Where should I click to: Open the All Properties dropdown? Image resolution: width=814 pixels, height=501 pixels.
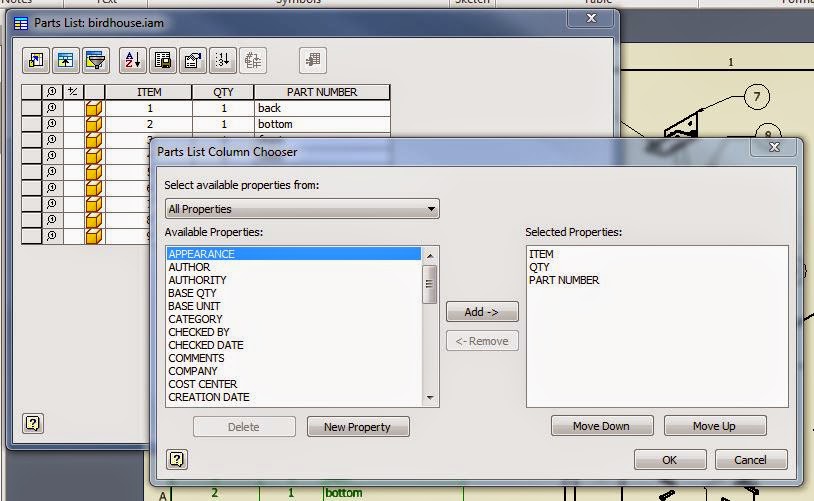(x=302, y=209)
